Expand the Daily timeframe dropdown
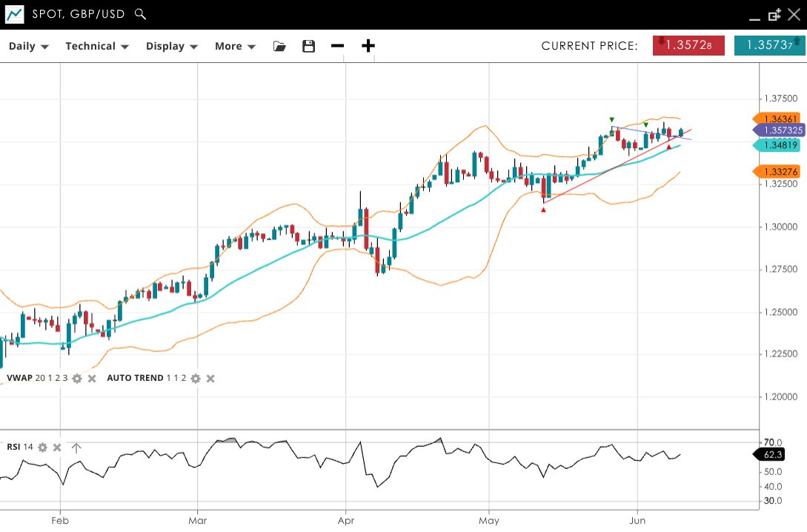 [28, 46]
